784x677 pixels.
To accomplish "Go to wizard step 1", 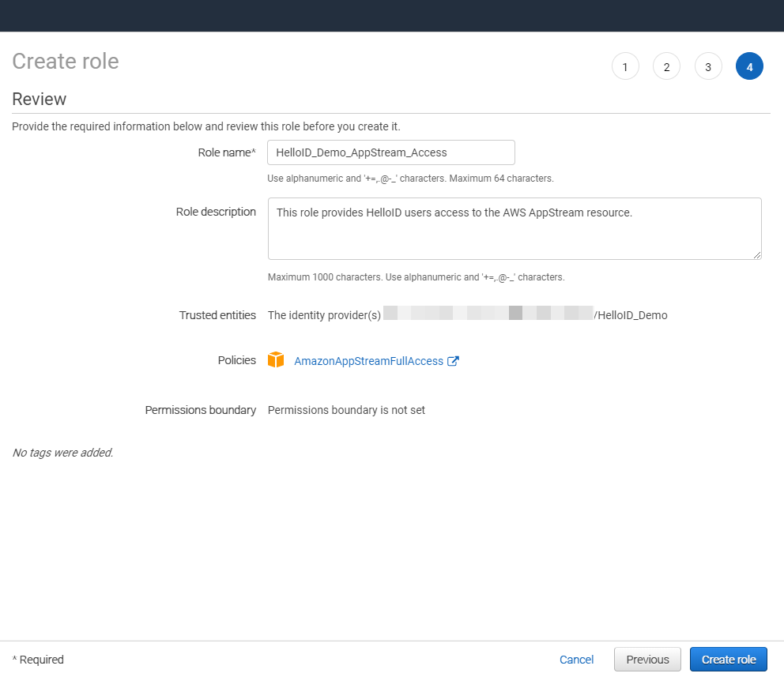I will click(x=625, y=66).
